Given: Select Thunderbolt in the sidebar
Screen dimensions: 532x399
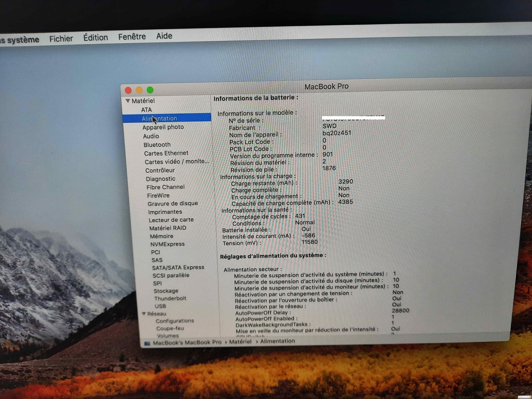Looking at the screenshot, I should [x=170, y=298].
